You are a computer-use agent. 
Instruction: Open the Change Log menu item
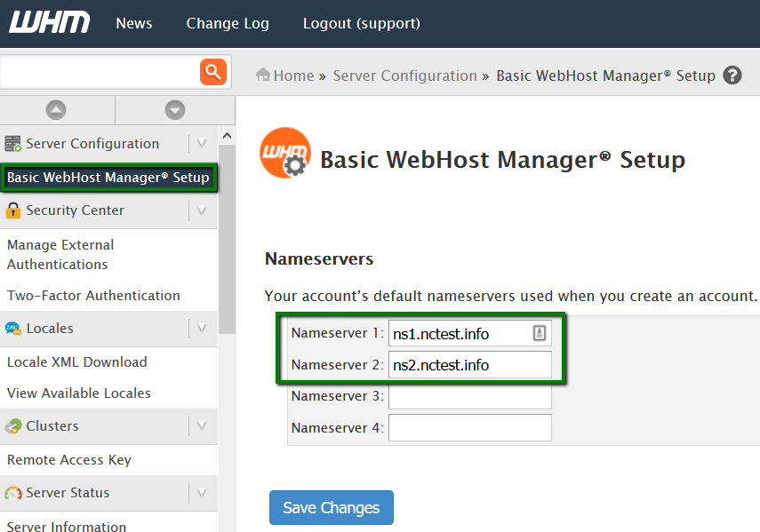click(x=228, y=23)
